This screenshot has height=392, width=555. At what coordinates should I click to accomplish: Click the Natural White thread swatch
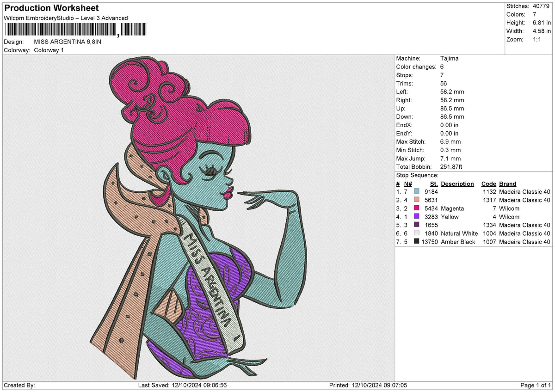coord(417,233)
